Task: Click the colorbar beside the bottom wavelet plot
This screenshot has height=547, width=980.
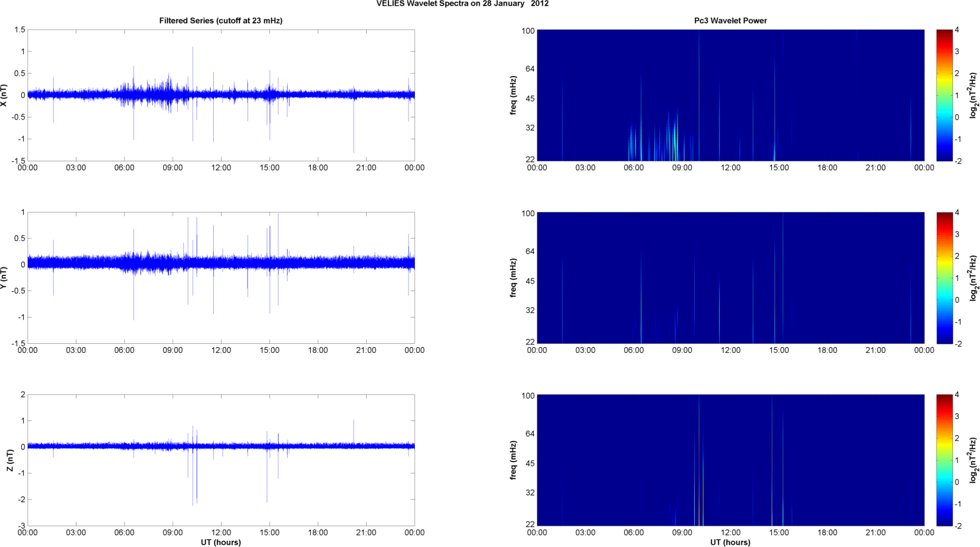Action: tap(943, 460)
